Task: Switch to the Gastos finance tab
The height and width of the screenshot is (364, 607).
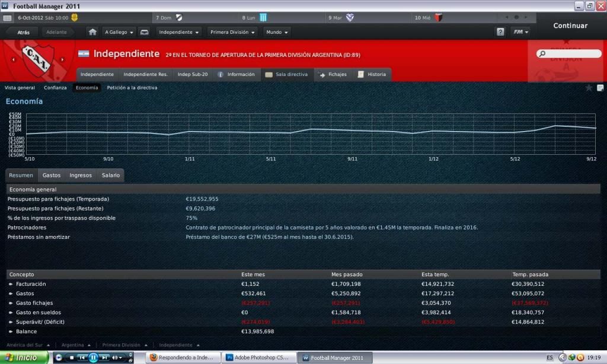Action: pos(52,175)
